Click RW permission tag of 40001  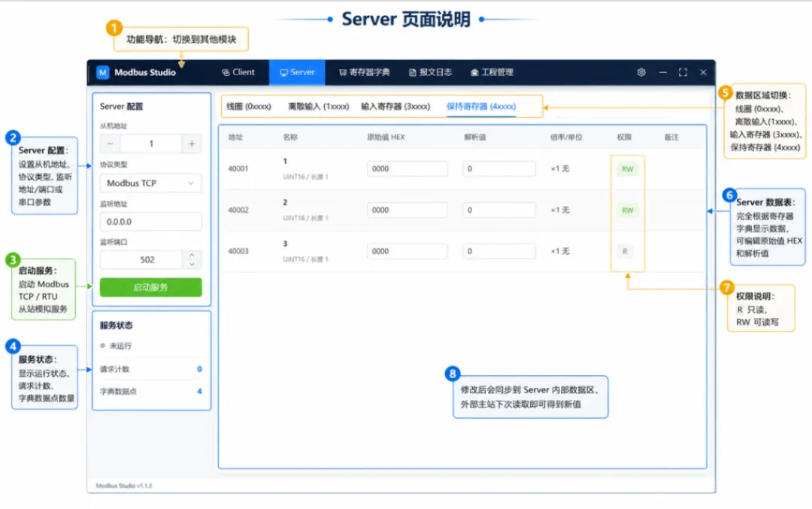pos(628,169)
